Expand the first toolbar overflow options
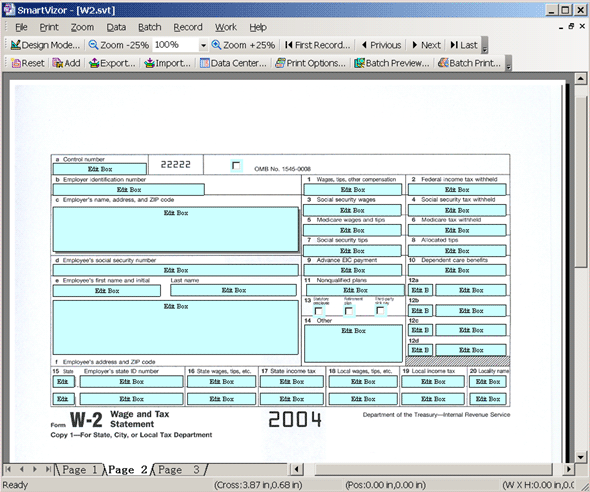Screen dimensions: 590x492 coord(485,46)
